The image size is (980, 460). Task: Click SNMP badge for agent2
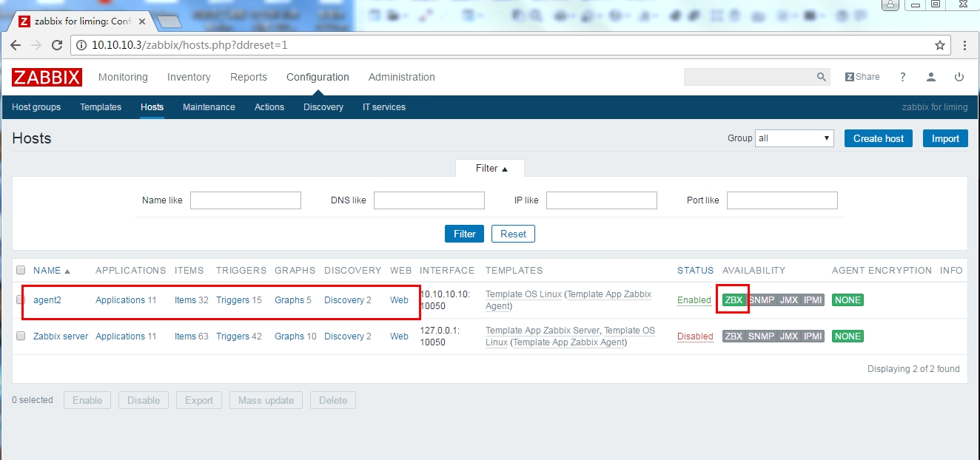[761, 300]
